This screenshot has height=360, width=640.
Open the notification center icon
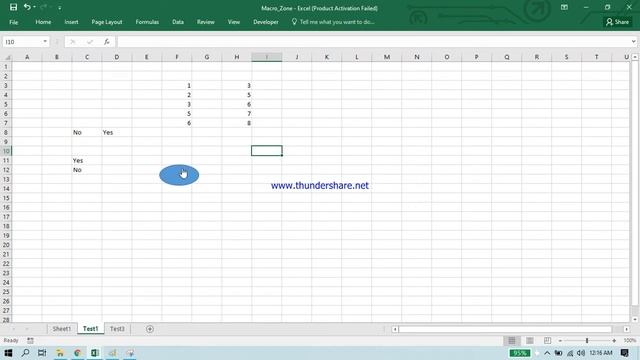point(624,353)
